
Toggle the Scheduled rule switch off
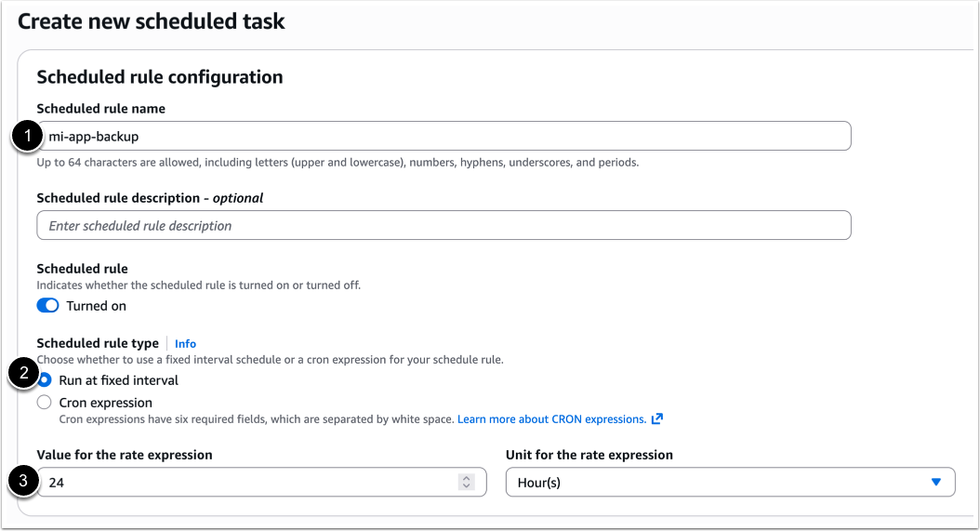[47, 306]
